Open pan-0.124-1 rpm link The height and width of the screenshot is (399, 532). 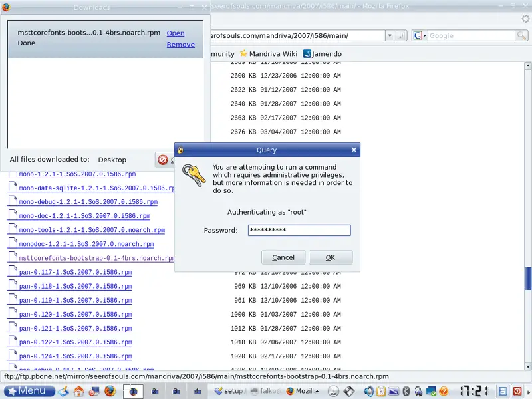coord(75,356)
